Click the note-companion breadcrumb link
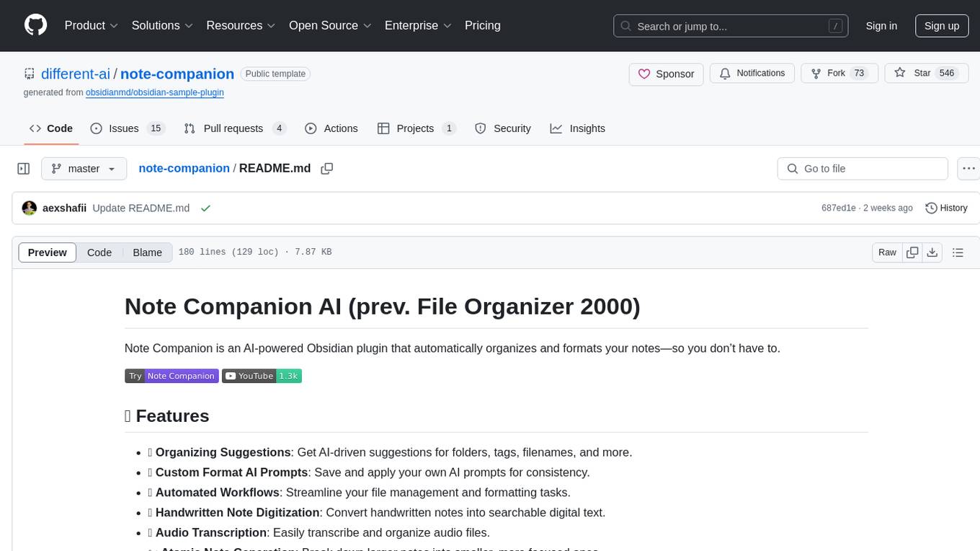This screenshot has width=980, height=551. [x=184, y=168]
